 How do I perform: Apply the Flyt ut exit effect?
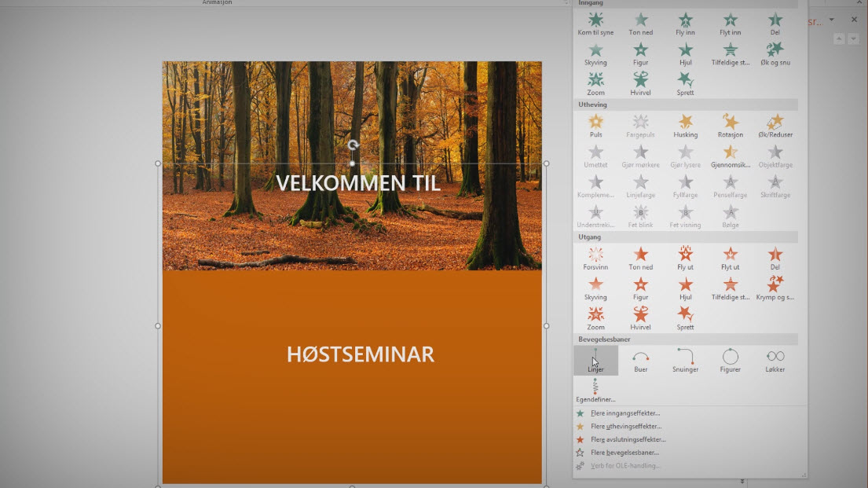(731, 259)
